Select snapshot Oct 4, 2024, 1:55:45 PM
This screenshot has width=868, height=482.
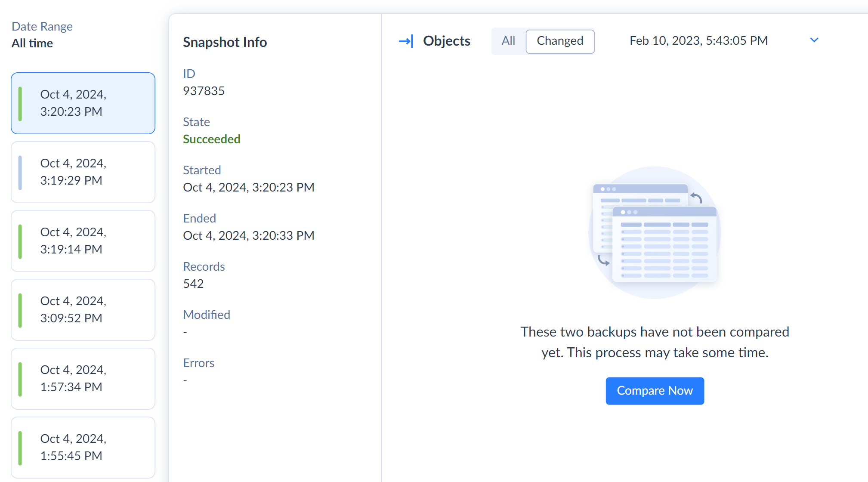pyautogui.click(x=83, y=448)
